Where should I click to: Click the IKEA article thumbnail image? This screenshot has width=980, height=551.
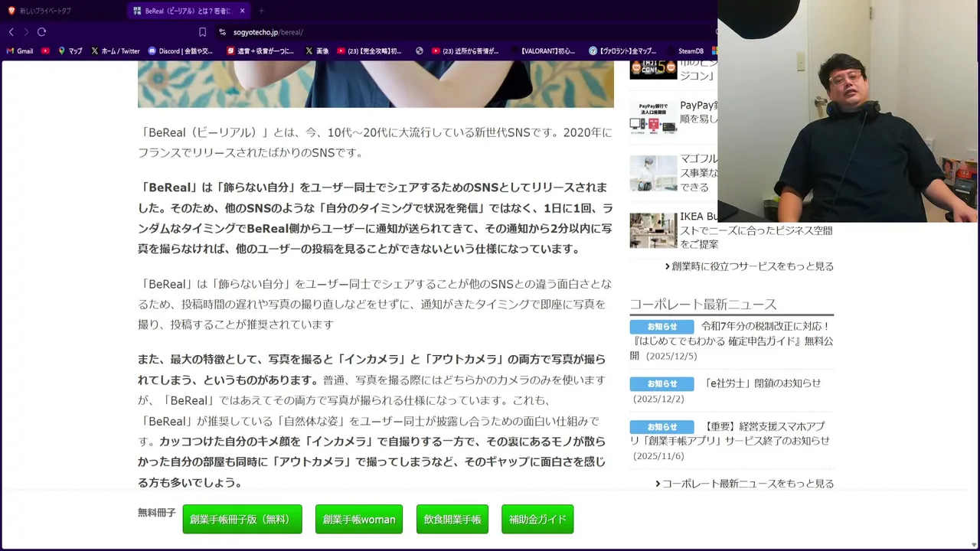(653, 230)
